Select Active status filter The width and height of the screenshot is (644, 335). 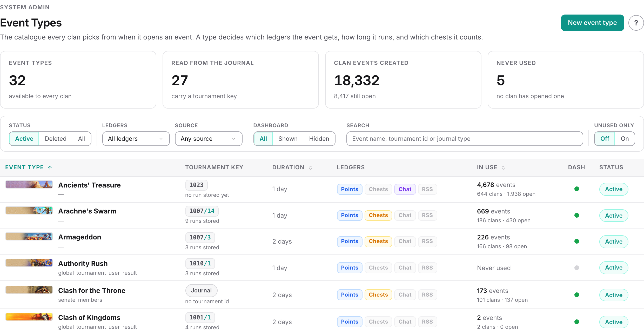[x=24, y=139]
